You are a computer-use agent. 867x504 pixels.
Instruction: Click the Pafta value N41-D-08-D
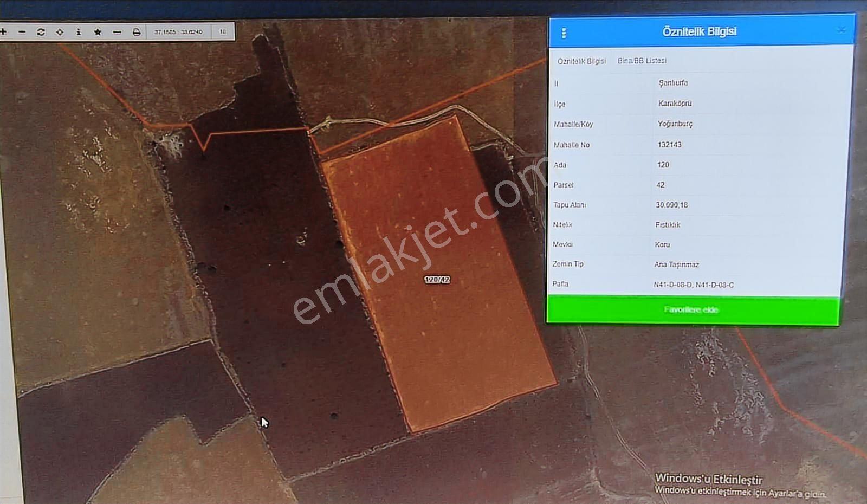(x=672, y=285)
